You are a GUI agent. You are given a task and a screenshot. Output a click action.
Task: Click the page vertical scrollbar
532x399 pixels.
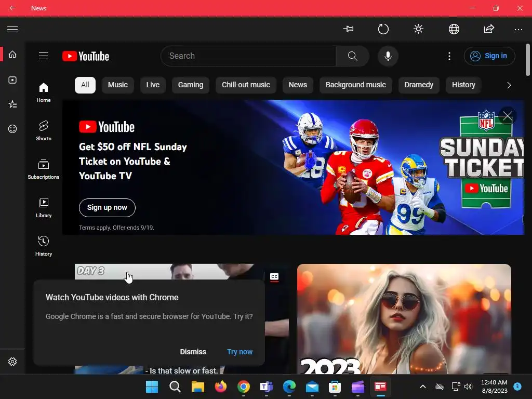click(x=528, y=60)
